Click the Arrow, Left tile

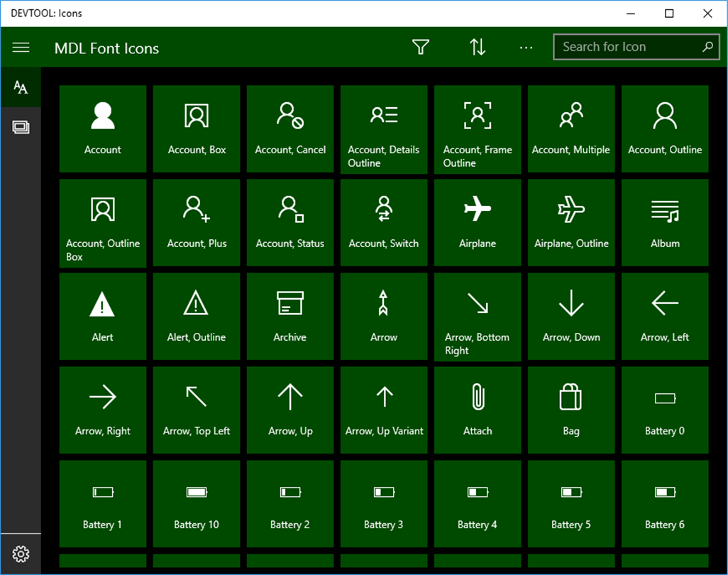point(665,317)
